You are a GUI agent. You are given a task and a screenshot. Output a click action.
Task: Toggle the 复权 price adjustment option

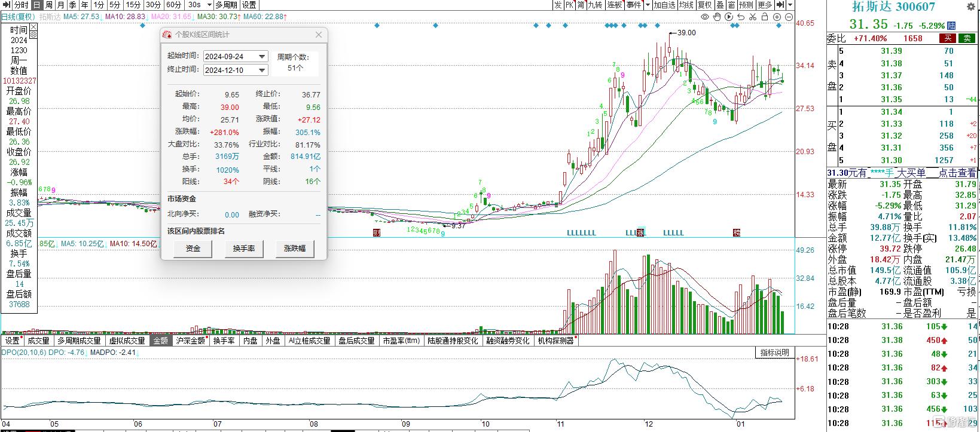pos(704,5)
